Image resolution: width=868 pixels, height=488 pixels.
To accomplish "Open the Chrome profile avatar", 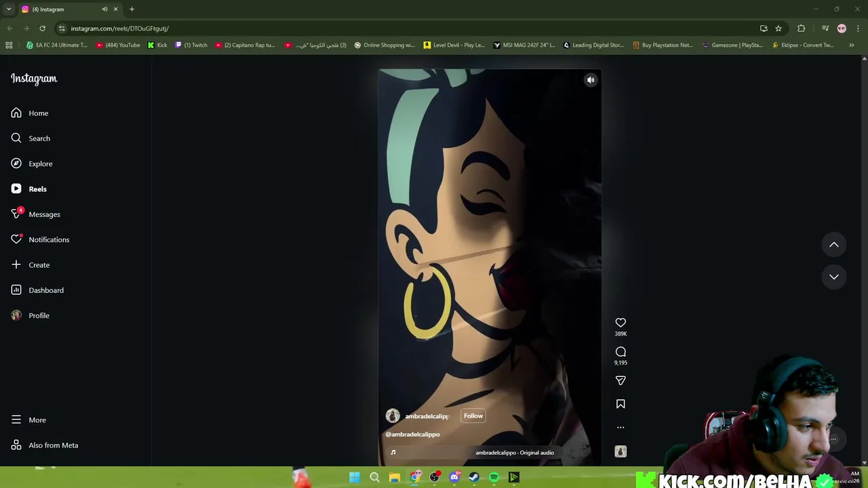I will [x=842, y=28].
